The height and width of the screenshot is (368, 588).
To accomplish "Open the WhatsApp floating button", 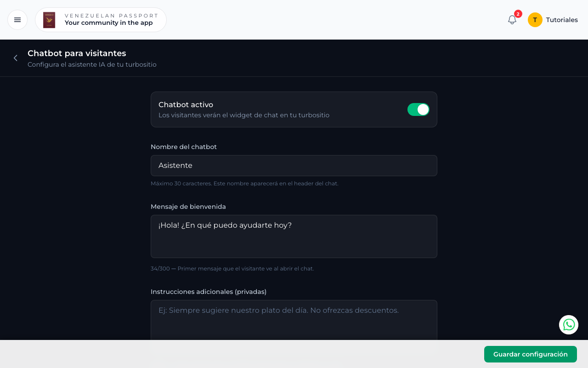I will pyautogui.click(x=569, y=325).
